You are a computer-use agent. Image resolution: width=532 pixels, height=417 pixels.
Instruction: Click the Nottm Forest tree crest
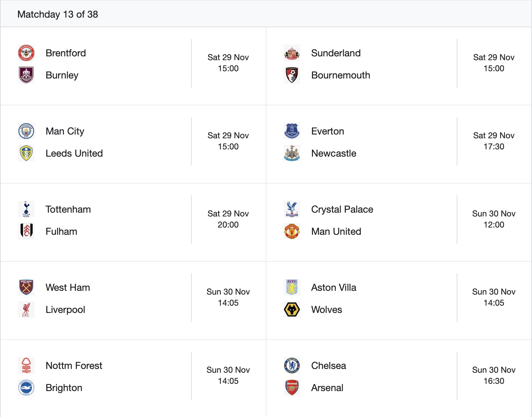click(x=26, y=365)
